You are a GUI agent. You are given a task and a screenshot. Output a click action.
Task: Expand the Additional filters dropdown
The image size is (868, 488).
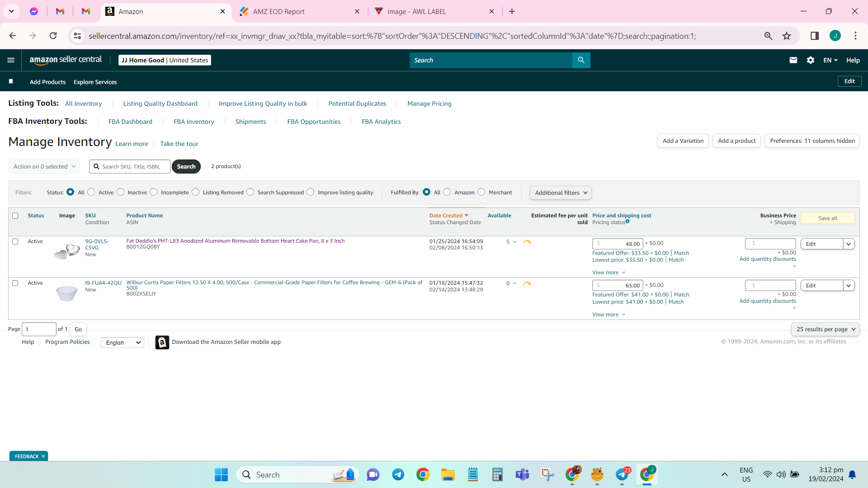pos(561,192)
